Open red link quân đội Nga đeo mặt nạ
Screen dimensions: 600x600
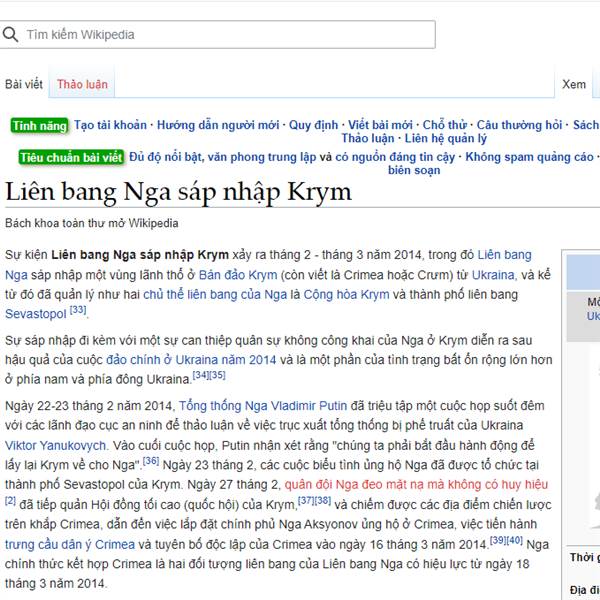[416, 485]
